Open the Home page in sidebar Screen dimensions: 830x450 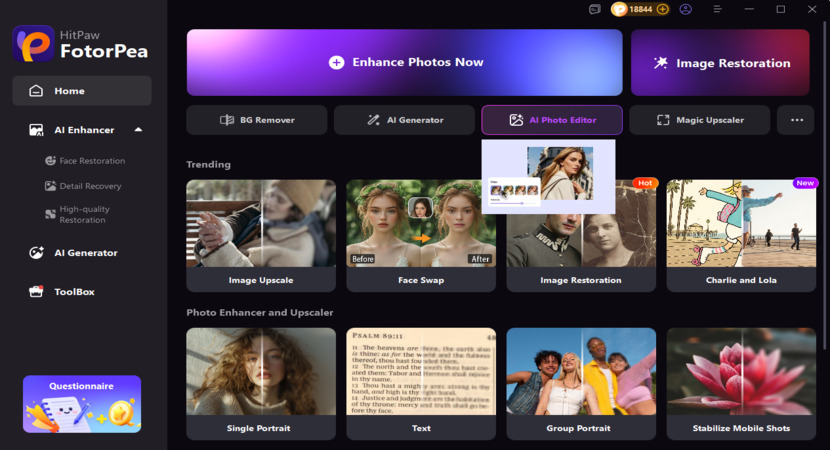(82, 91)
